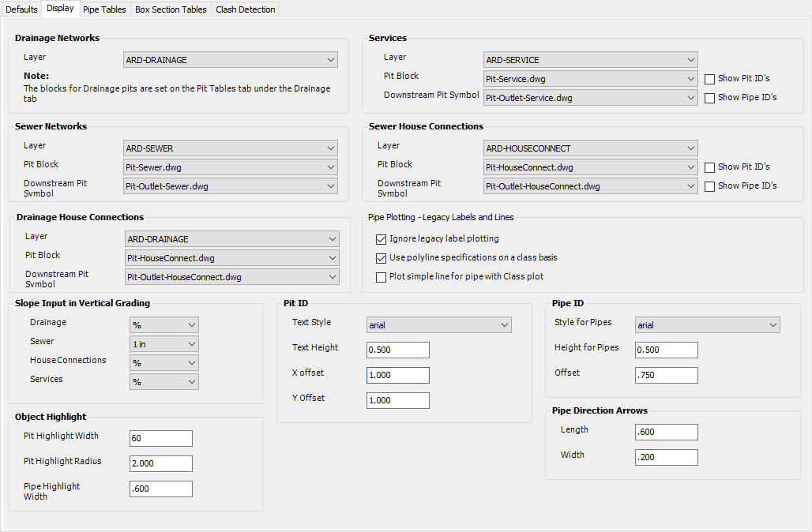The height and width of the screenshot is (532, 812).
Task: Open Services Pit Block Pit-Service.dwg dropdown
Action: point(590,79)
